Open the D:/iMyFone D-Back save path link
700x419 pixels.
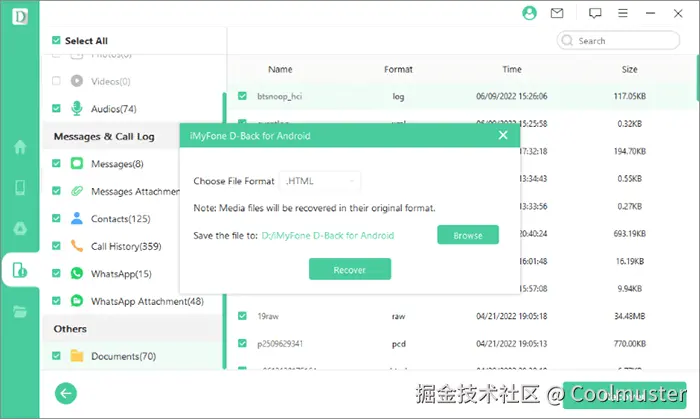coord(328,236)
